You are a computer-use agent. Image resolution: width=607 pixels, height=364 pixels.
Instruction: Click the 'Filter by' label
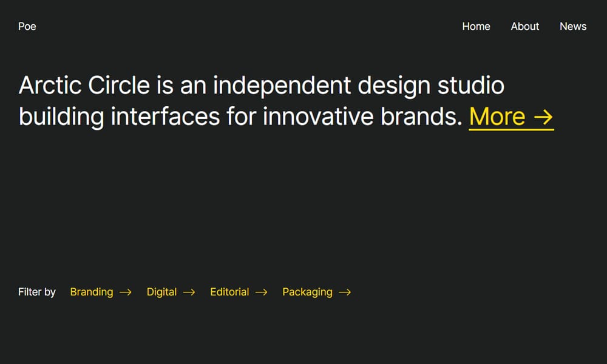(37, 292)
